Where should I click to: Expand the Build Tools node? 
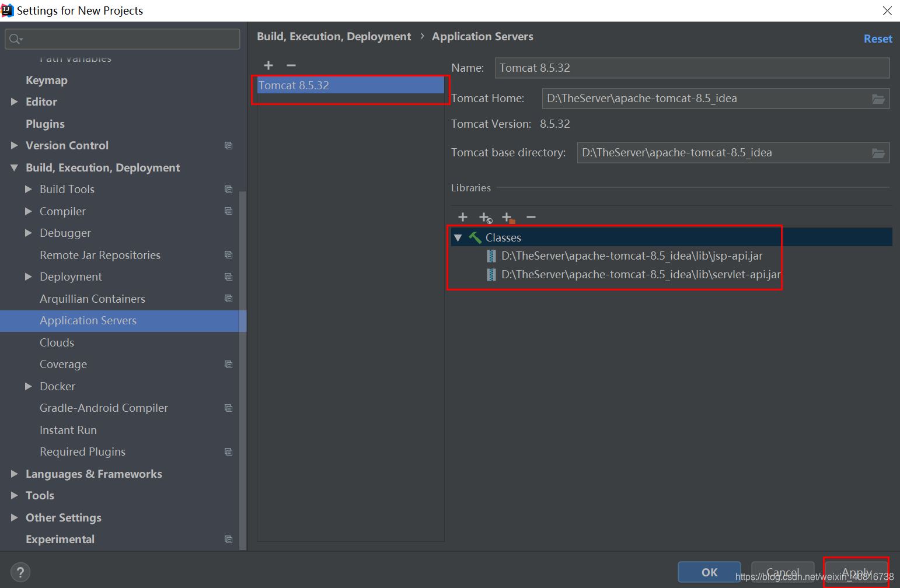(x=28, y=189)
